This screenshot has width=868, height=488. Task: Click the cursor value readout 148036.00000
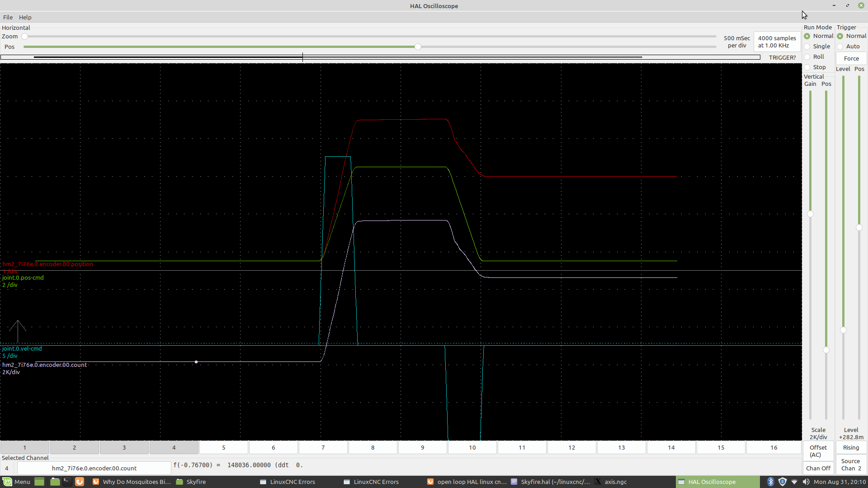(x=249, y=465)
